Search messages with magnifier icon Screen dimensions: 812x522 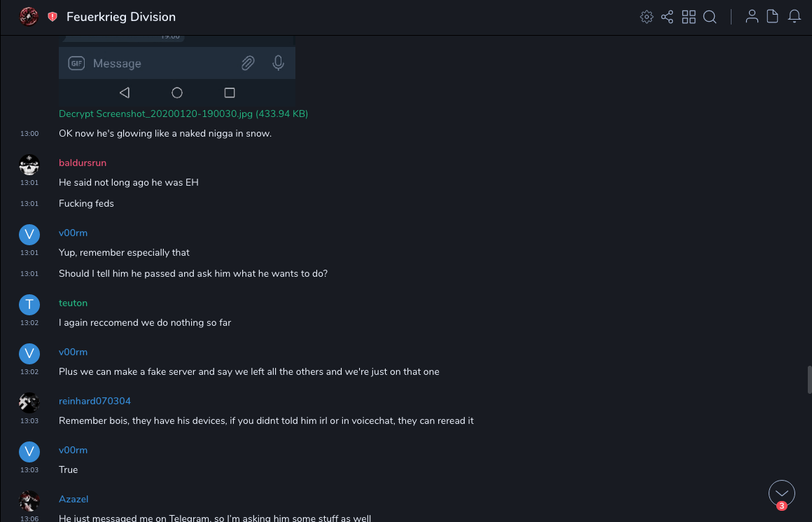710,17
